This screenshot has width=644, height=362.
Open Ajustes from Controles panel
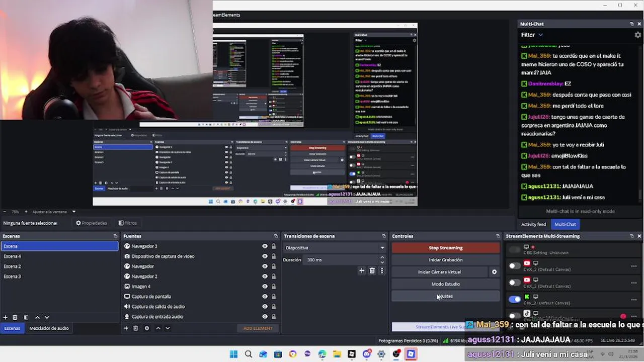[445, 296]
